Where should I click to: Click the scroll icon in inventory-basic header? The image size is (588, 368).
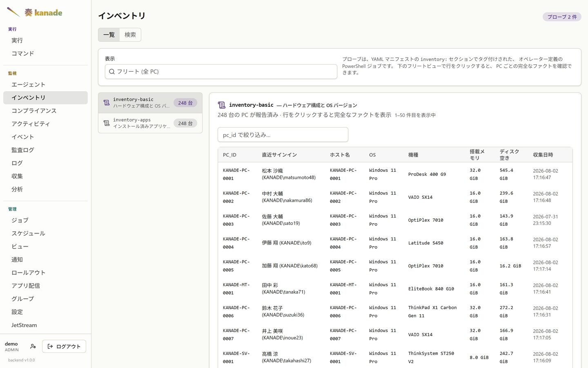pos(222,105)
